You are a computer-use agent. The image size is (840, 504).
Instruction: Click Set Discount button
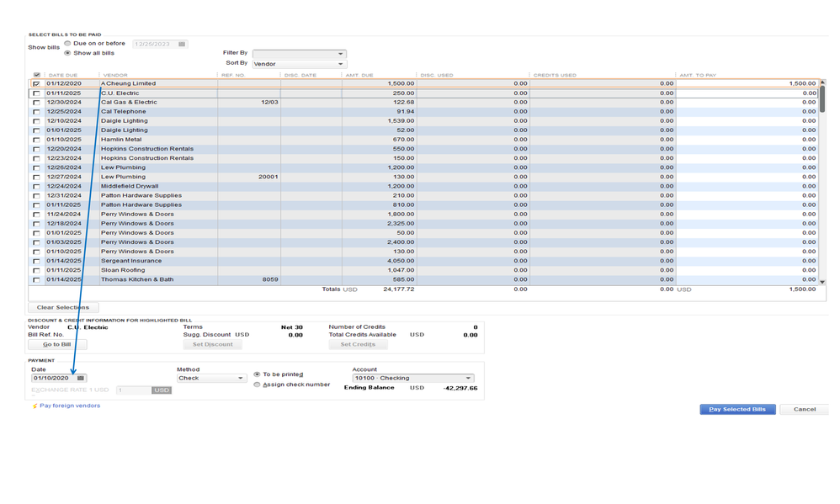[x=213, y=344]
